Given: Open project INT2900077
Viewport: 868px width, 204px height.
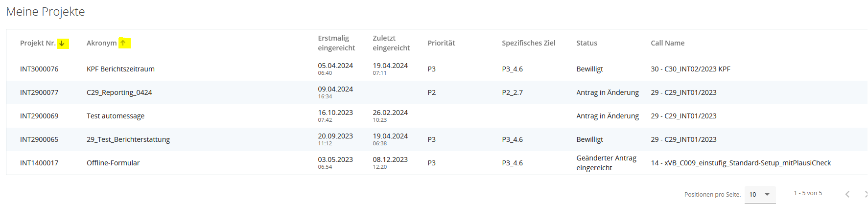Looking at the screenshot, I should (39, 92).
